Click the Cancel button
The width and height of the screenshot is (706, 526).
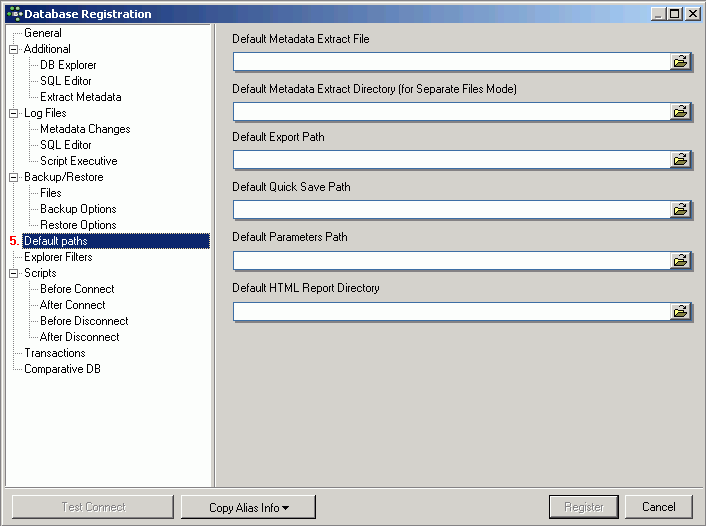pyautogui.click(x=658, y=507)
